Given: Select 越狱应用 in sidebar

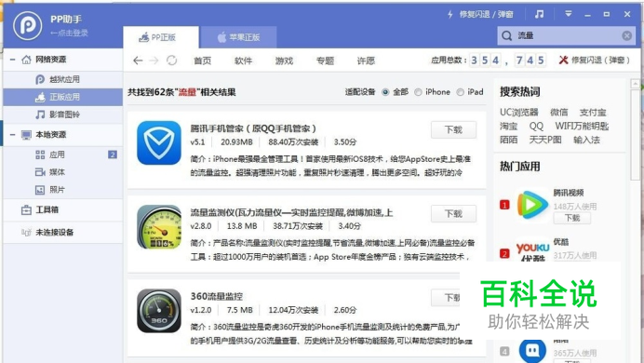Looking at the screenshot, I should point(63,79).
